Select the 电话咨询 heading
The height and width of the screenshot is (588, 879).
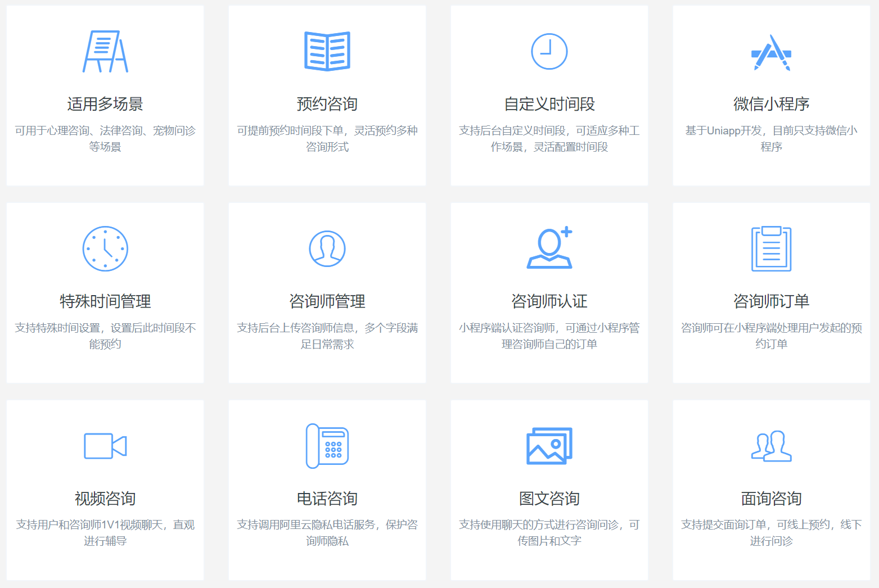click(327, 499)
